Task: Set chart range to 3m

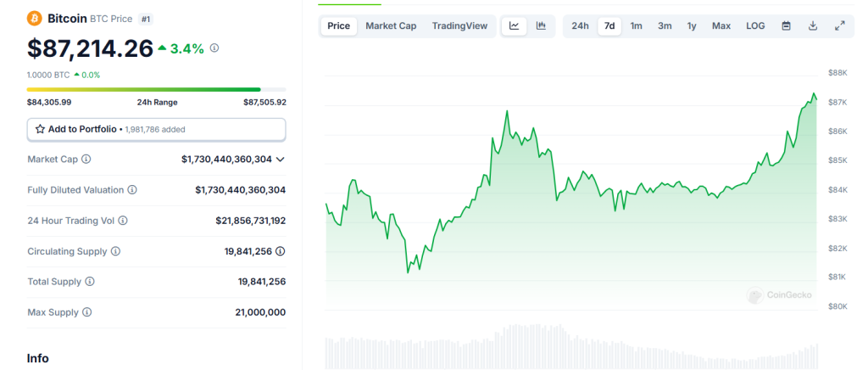Action: coord(665,26)
